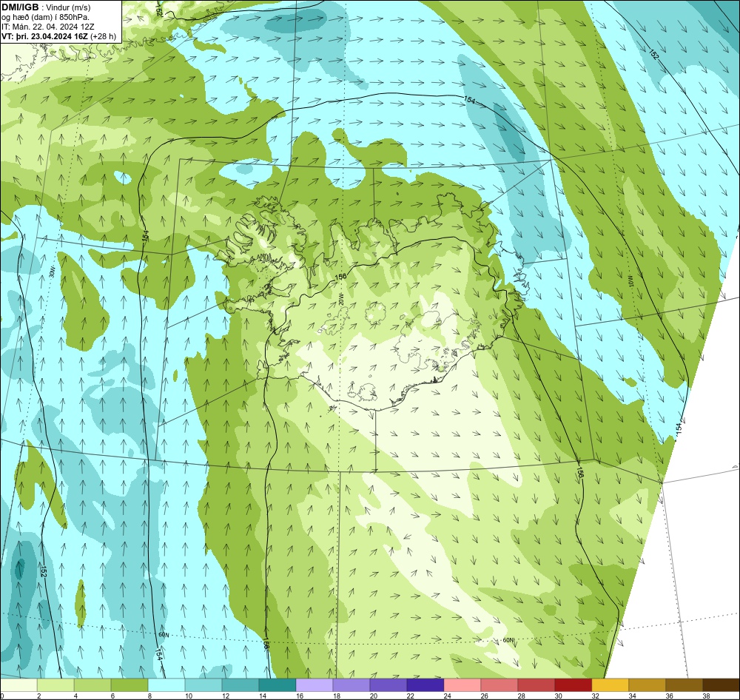Image resolution: width=740 pixels, height=700 pixels.
Task: Select the '154' contour label at the eastern map edge
Action: point(679,428)
